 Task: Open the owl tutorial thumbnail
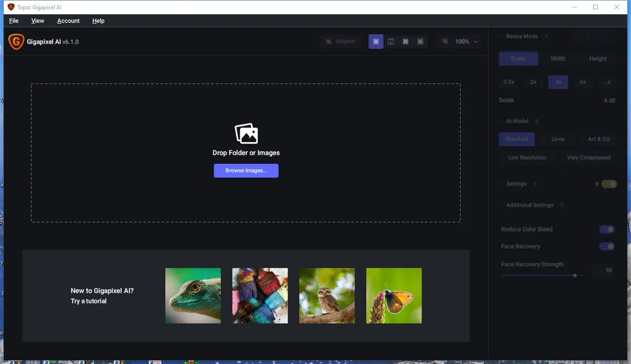[x=327, y=296]
